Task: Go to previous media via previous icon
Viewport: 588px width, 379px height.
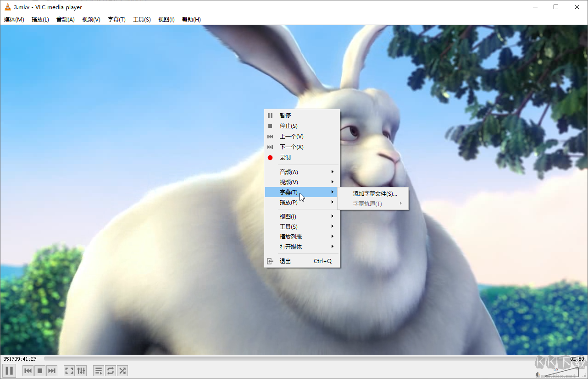Action: point(28,370)
